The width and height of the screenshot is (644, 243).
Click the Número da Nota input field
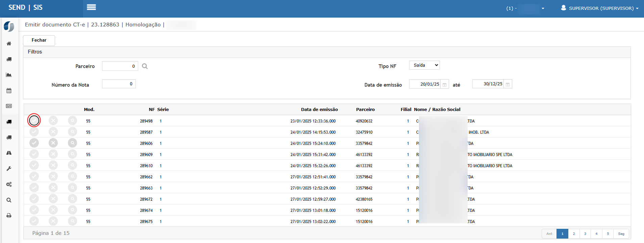119,84
